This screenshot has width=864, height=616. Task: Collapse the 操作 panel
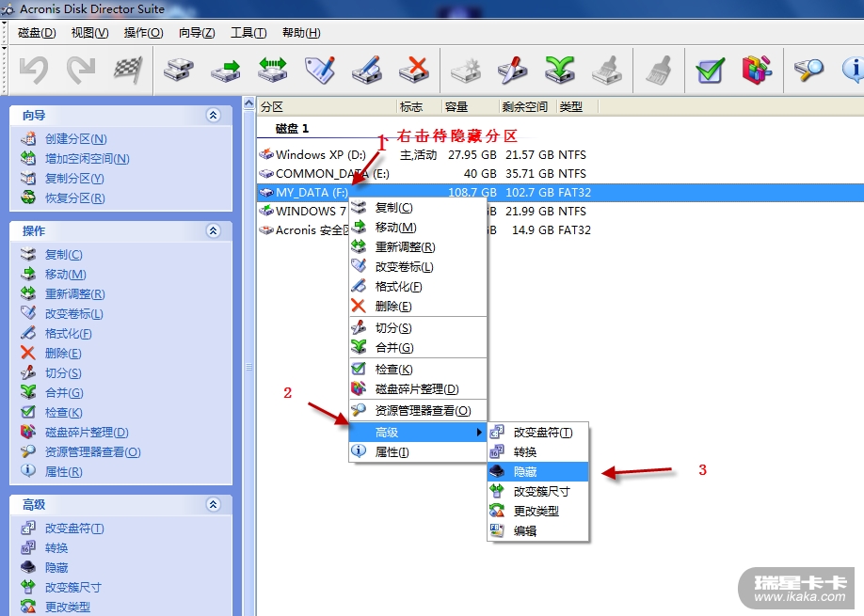click(214, 230)
